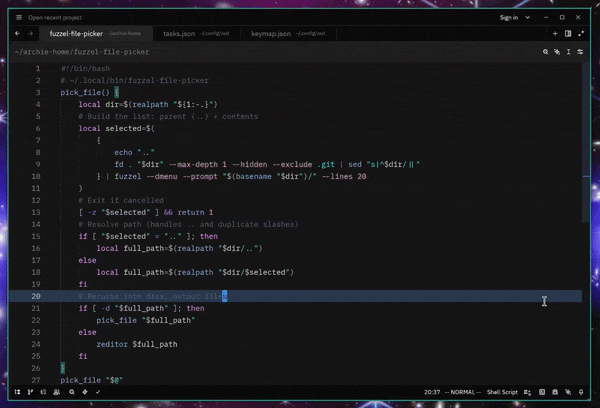Click the 20:37 cursor position indicator

(x=432, y=392)
